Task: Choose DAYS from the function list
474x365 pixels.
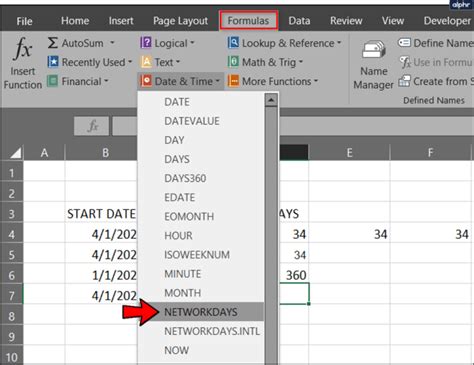Action: click(x=201, y=159)
